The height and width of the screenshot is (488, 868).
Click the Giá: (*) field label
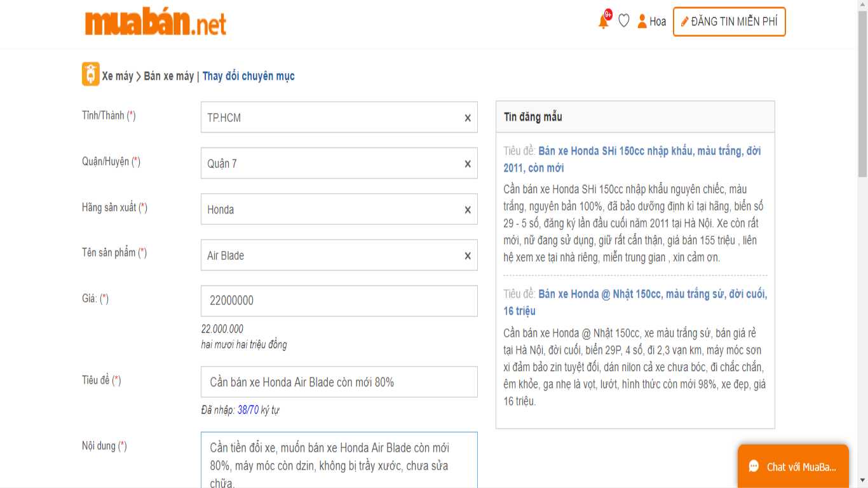point(95,299)
